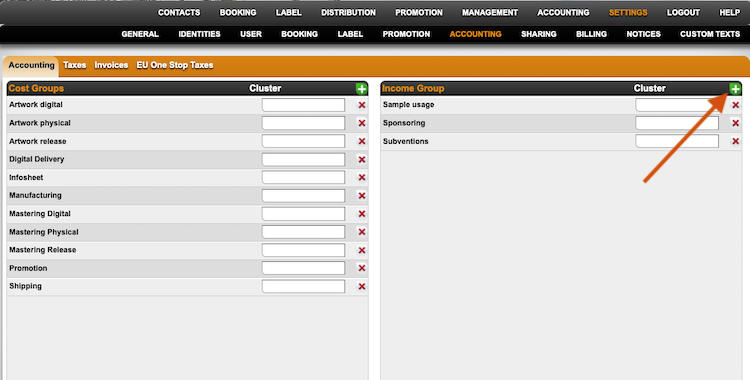This screenshot has height=380, width=750.
Task: Go to Label in the top main menu
Action: tap(288, 12)
